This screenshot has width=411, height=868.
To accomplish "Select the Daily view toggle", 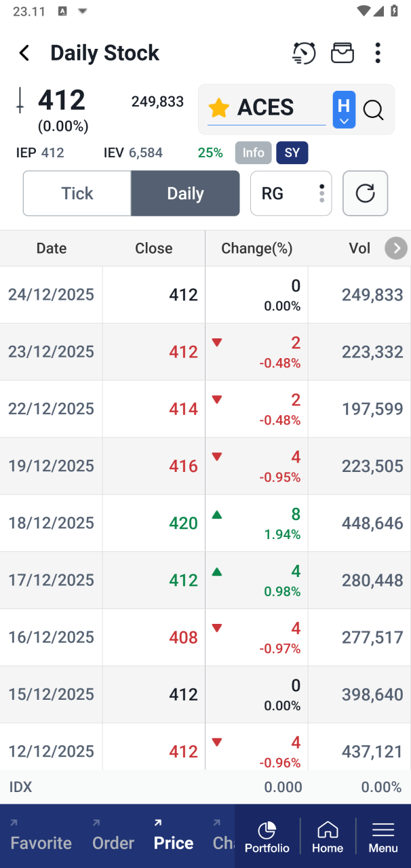I will (185, 193).
